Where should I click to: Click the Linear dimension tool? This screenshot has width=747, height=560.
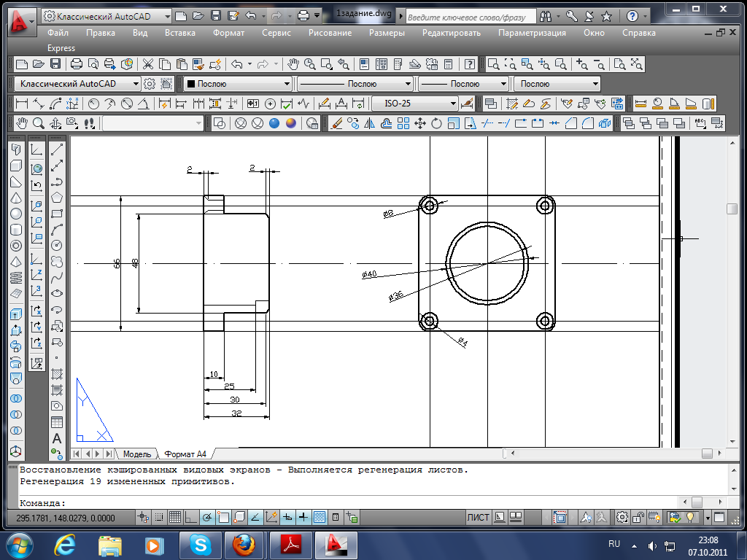[21, 104]
